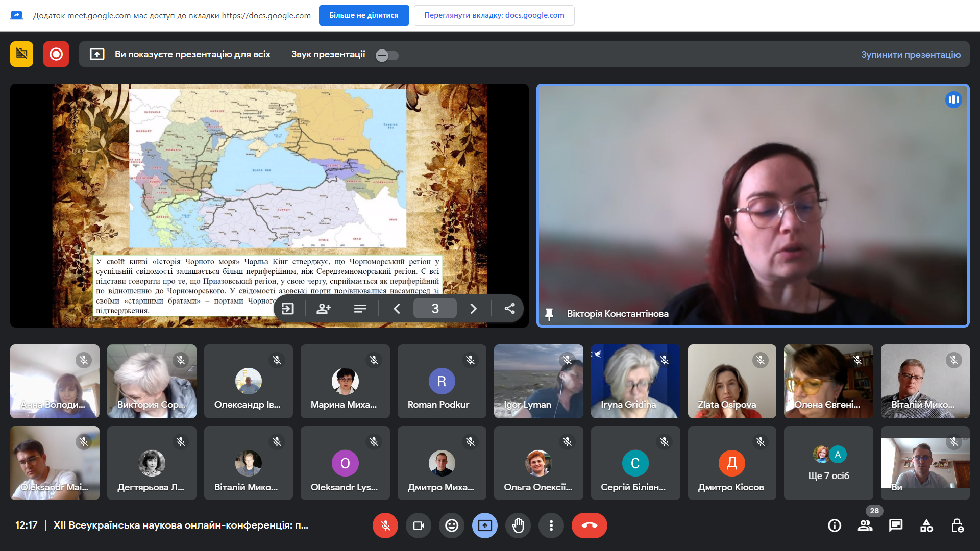
Task: Hang up with the red leave-call button
Action: click(589, 525)
